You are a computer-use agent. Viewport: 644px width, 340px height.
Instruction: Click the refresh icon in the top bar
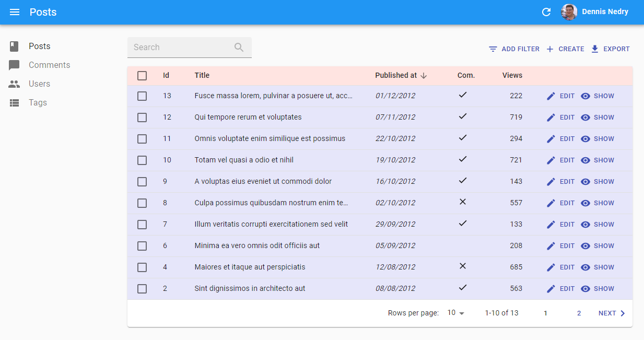coord(546,12)
